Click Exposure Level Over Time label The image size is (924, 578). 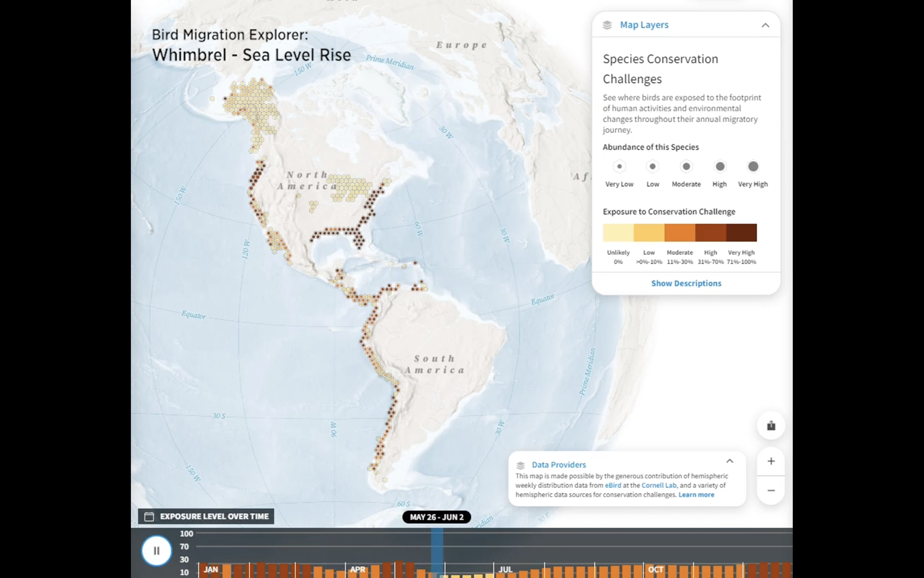(x=214, y=516)
